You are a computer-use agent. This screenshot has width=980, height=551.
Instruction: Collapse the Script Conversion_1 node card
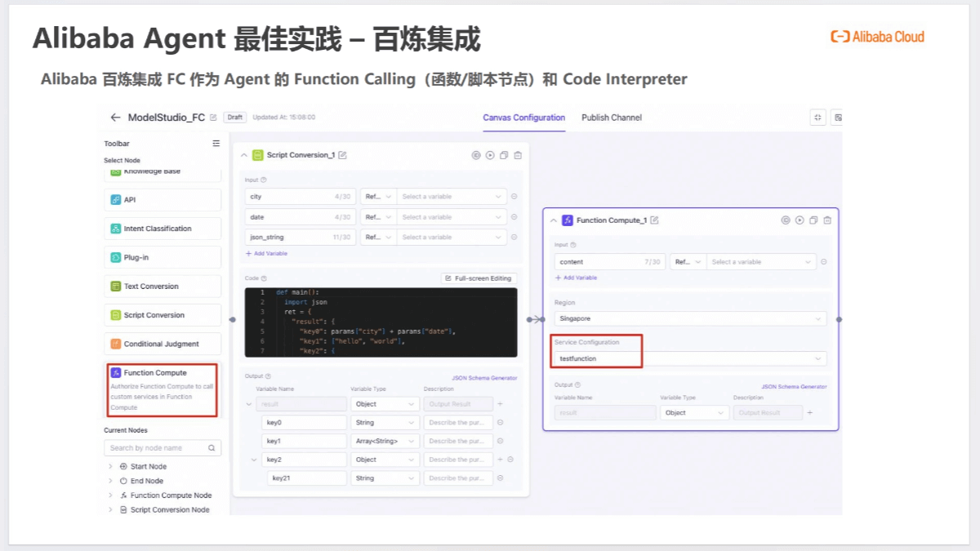coord(243,155)
